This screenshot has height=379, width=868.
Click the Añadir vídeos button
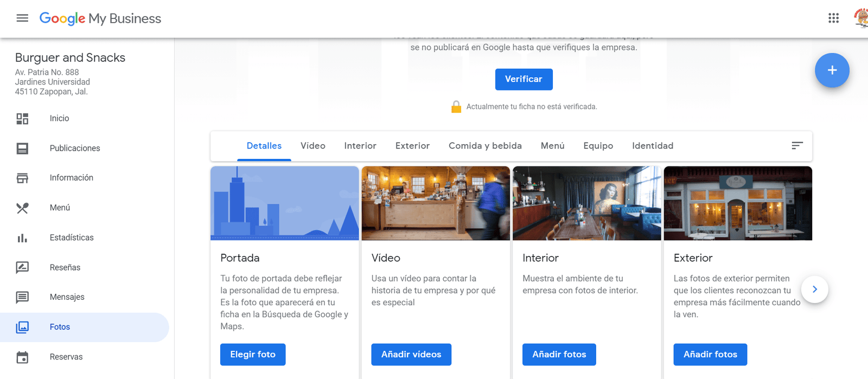(411, 355)
